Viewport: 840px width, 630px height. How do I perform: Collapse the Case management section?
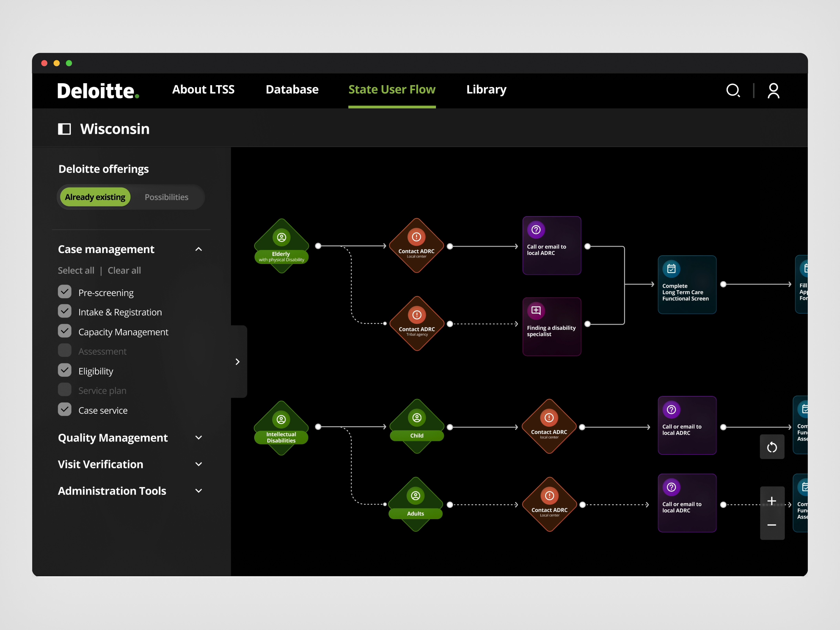pyautogui.click(x=198, y=249)
